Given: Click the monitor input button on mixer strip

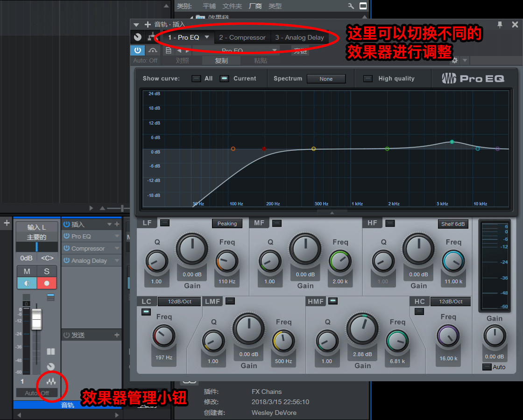Looking at the screenshot, I should point(27,283).
